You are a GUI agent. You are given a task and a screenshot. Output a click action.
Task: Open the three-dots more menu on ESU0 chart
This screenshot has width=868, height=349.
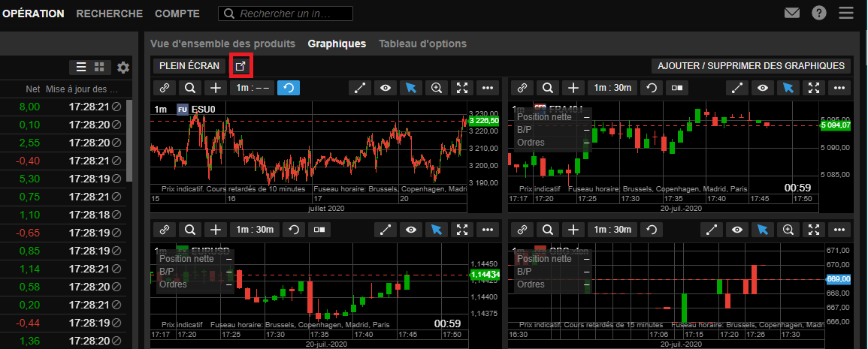(x=488, y=88)
